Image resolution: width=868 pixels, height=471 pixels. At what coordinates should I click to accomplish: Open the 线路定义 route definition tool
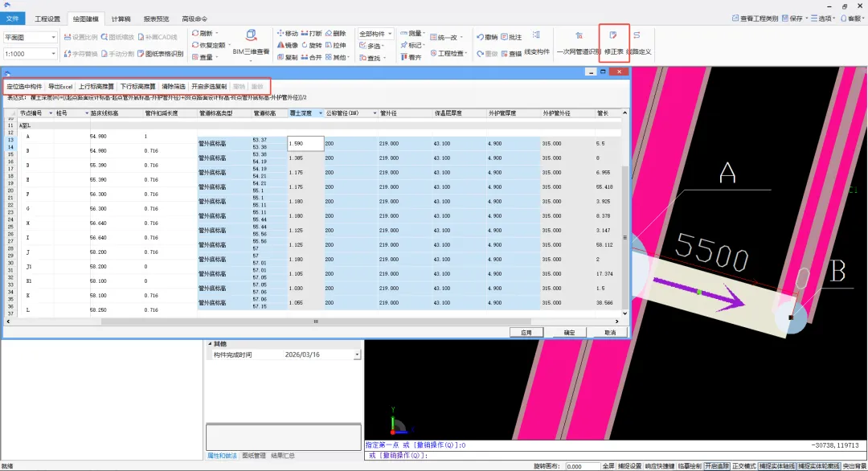tap(639, 43)
